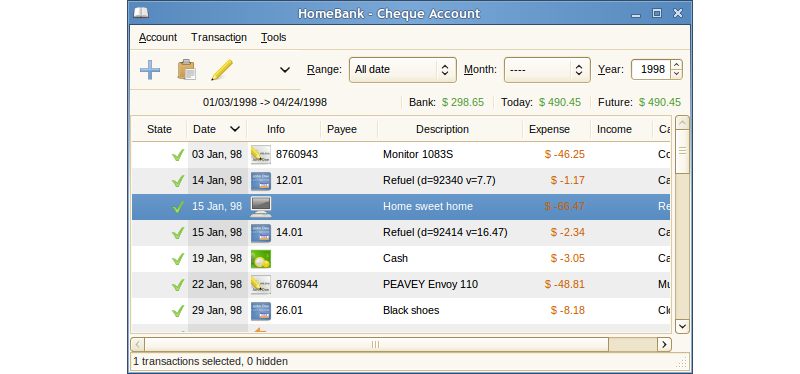The height and width of the screenshot is (374, 800).
Task: Click the cheque icon beside 8760943
Action: [261, 155]
